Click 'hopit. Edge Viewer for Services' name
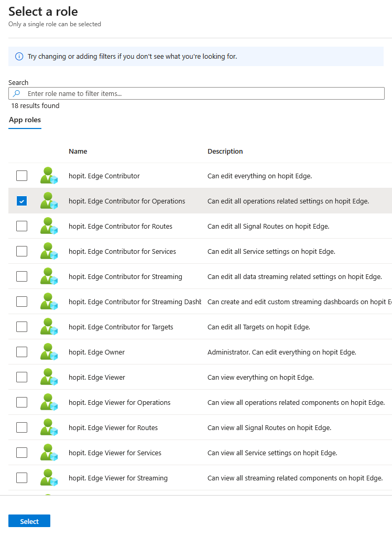 click(x=115, y=453)
